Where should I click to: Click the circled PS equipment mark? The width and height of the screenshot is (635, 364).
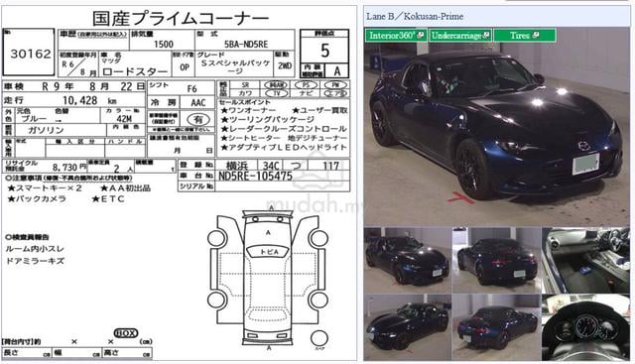[306, 85]
